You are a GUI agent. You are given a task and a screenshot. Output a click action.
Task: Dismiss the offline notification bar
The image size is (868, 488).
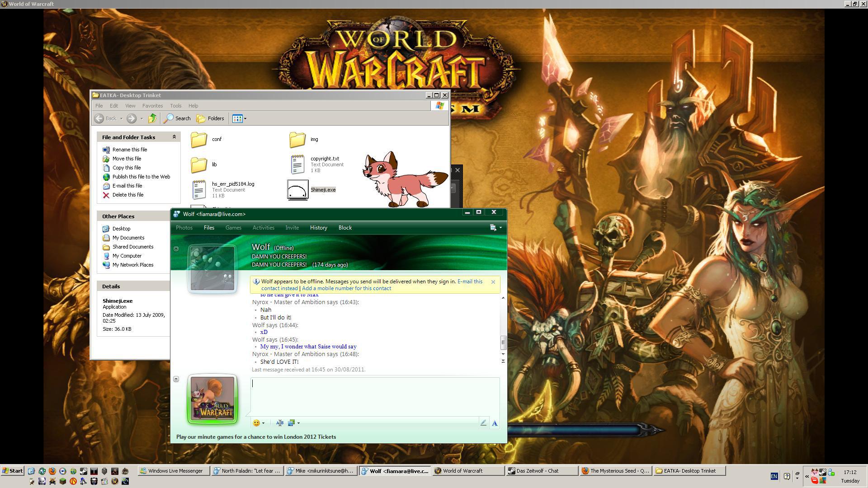[x=493, y=282]
